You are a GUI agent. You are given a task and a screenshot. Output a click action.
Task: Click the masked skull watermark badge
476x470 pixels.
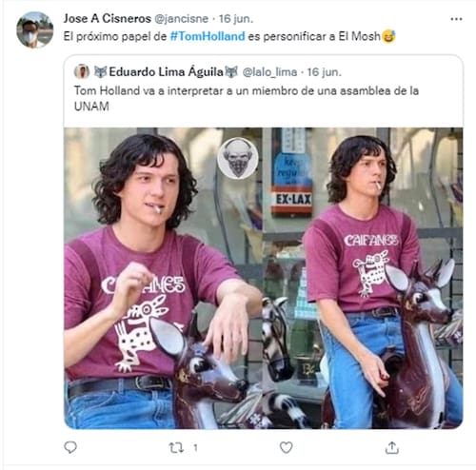pos(238,158)
